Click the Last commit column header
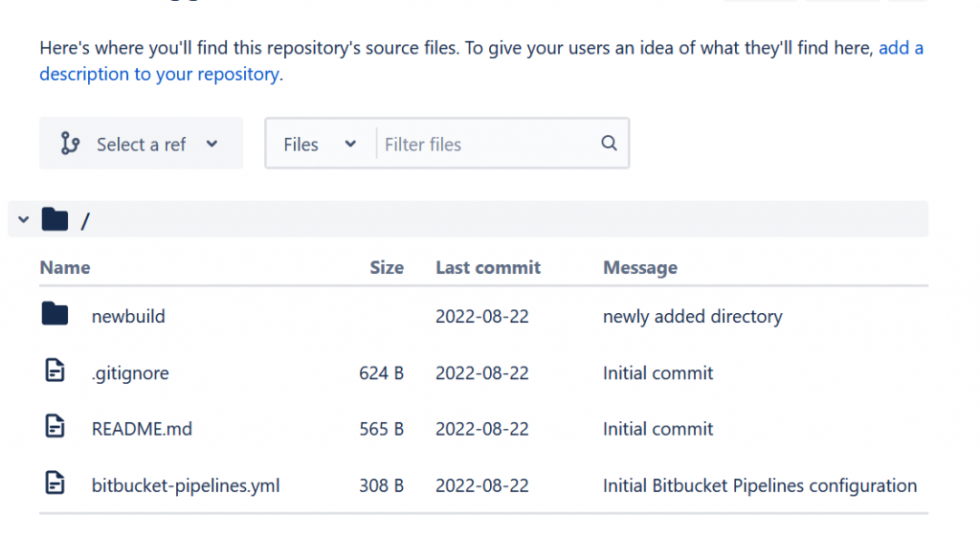 coord(488,268)
